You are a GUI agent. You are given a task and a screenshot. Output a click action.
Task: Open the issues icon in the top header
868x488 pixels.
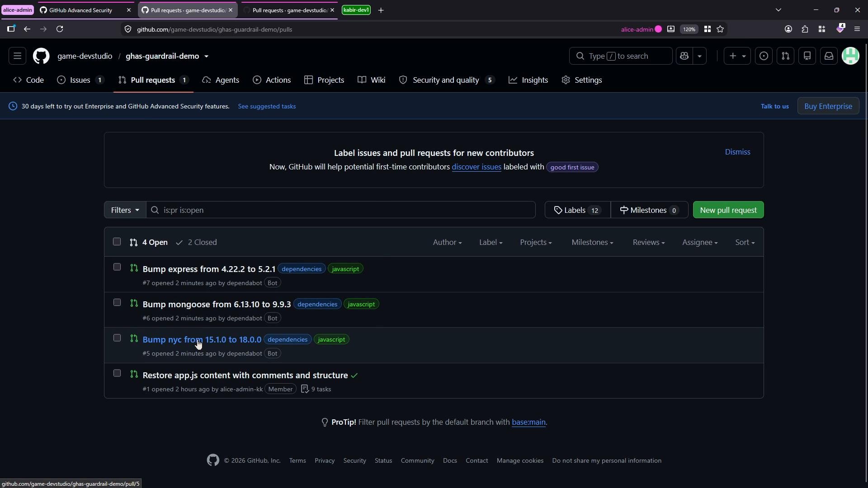click(764, 56)
